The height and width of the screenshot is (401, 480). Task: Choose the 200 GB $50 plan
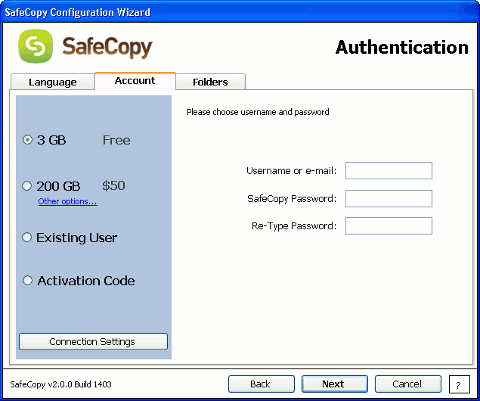coord(27,186)
